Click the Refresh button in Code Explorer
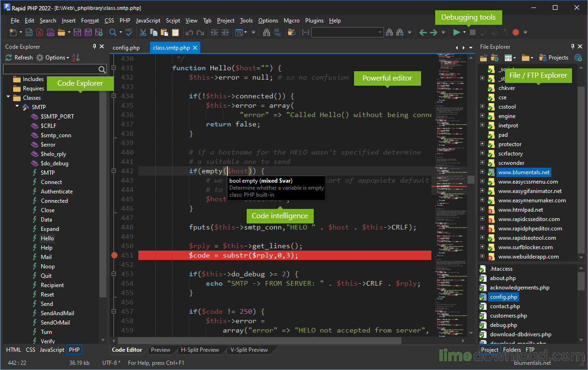 coord(19,58)
